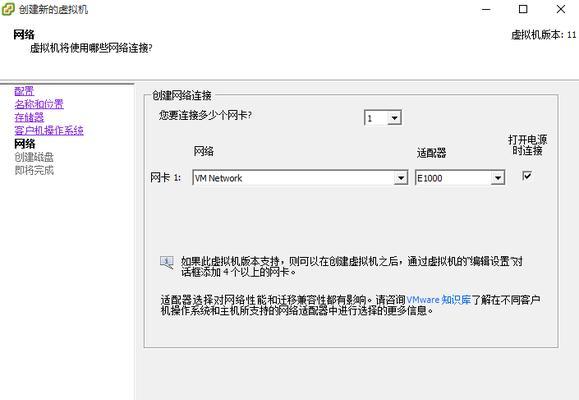Select the 即将完成 step in sidebar
This screenshot has height=400, width=579.
34,170
